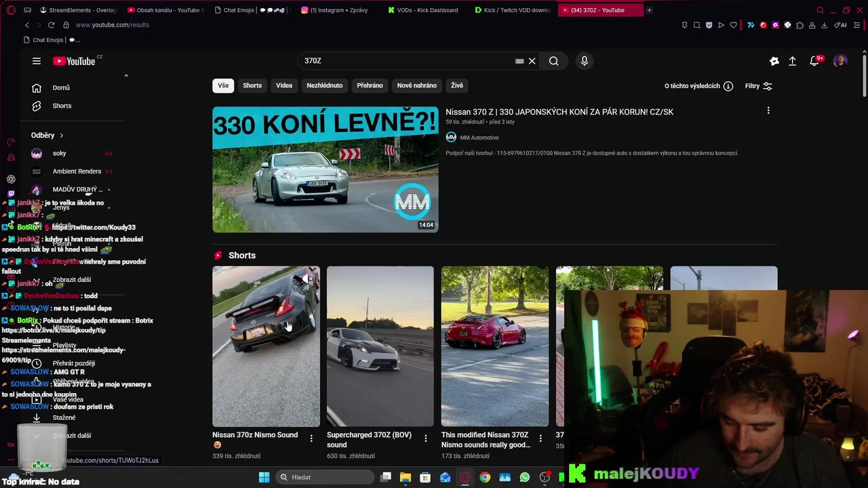Viewport: 868px width, 488px height.
Task: Switch to StreamElements Overlay tab
Action: 77,10
